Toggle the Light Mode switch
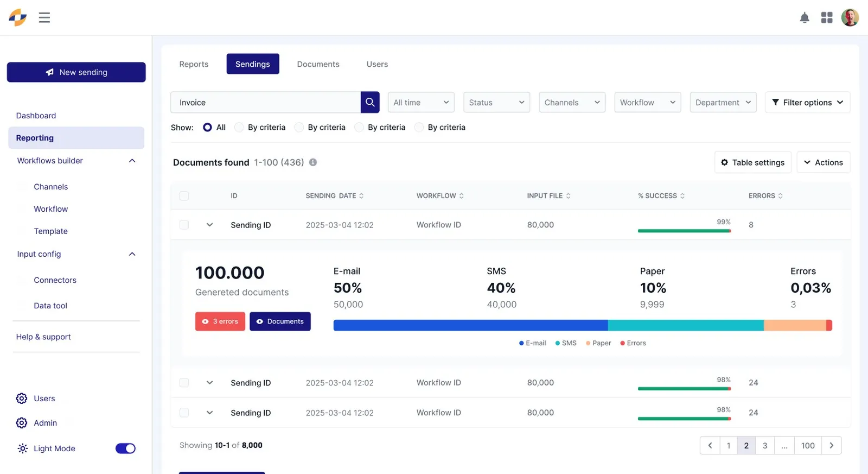This screenshot has height=474, width=868. coord(125,448)
